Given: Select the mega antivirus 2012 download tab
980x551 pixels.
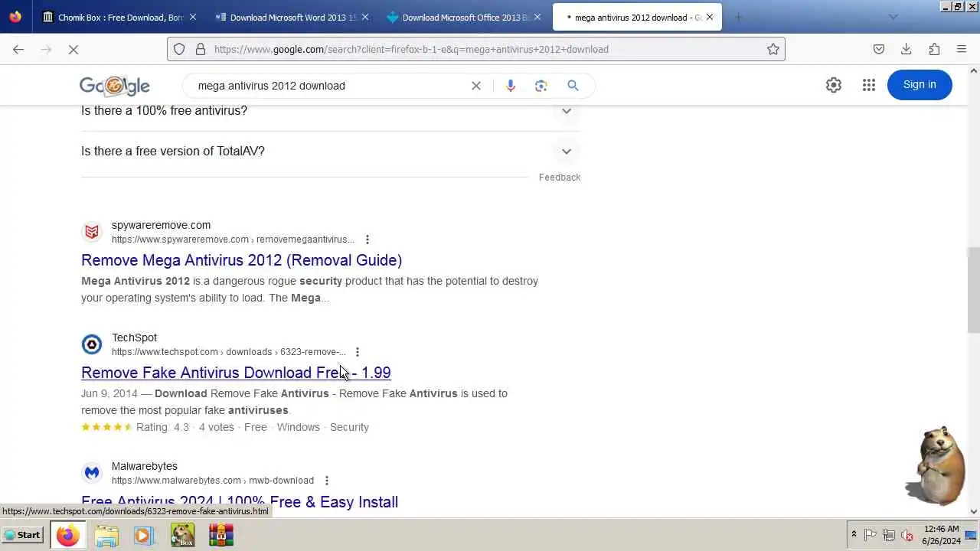Looking at the screenshot, I should pos(637,17).
